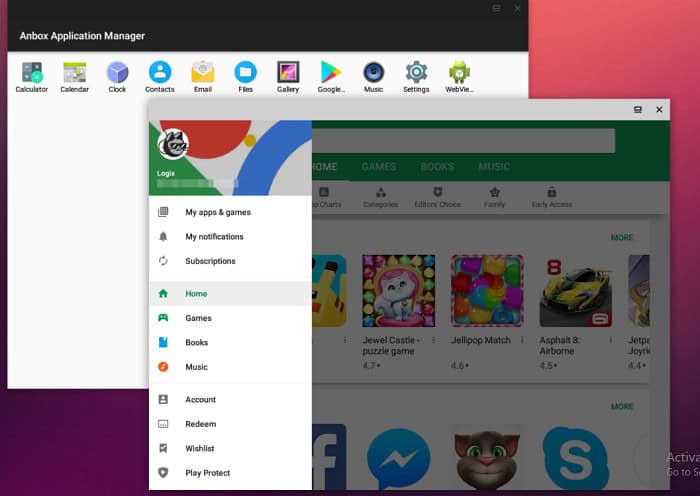Open Play Protect in drawer
Image resolution: width=700 pixels, height=496 pixels.
[x=230, y=473]
